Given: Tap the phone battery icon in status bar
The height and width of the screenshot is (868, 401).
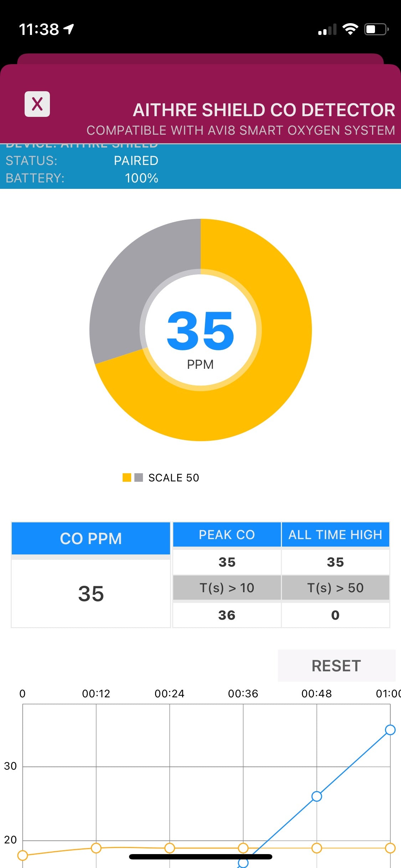Looking at the screenshot, I should pyautogui.click(x=376, y=29).
